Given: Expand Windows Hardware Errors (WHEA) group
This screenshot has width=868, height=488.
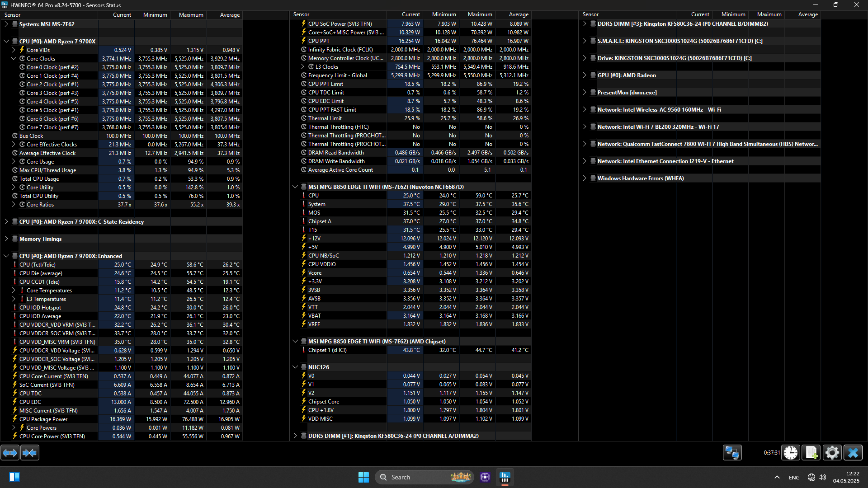Looking at the screenshot, I should point(585,178).
